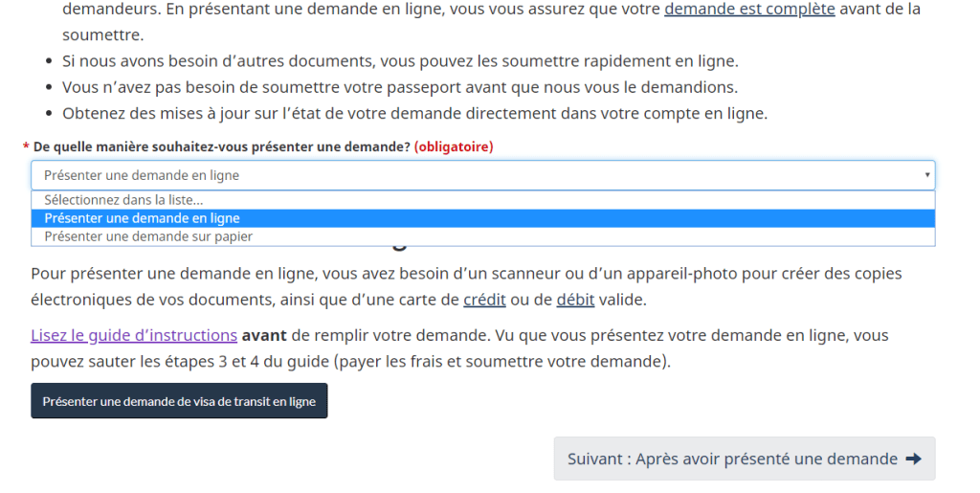Image resolution: width=980 pixels, height=493 pixels.
Task: Click bullet text 'Obtenez des mises à jour'
Action: click(415, 114)
